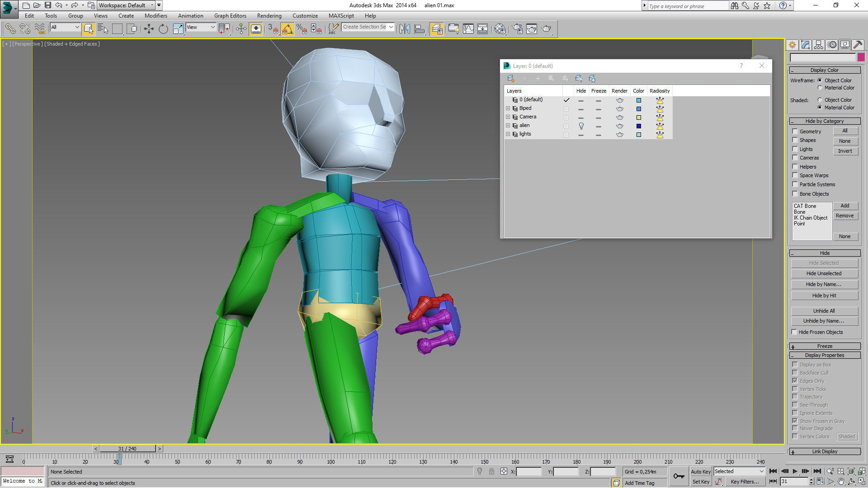Open the Hierarchy command panel tab
868x488 pixels.
click(818, 45)
